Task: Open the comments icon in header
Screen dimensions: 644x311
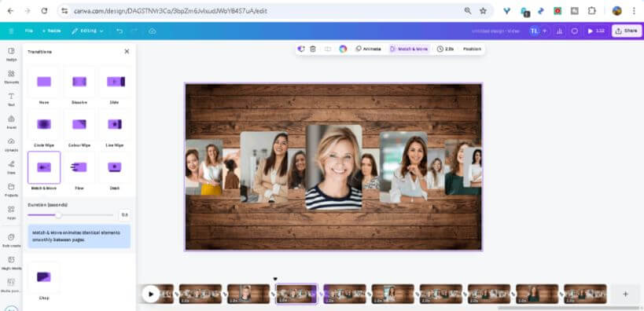Action: (575, 31)
